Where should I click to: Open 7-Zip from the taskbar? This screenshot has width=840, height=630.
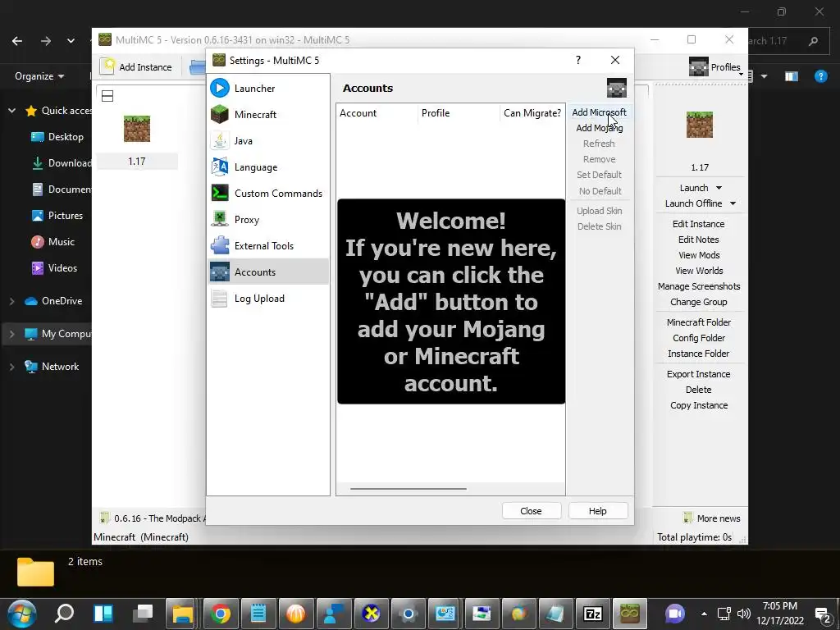pyautogui.click(x=592, y=614)
